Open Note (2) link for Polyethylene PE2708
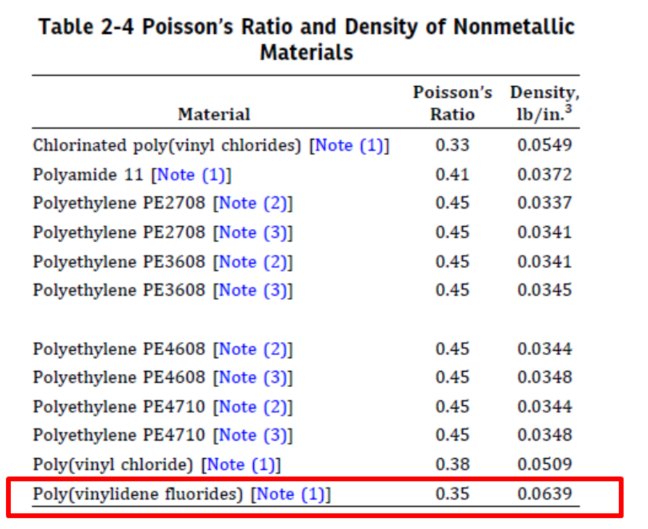 pos(254,203)
